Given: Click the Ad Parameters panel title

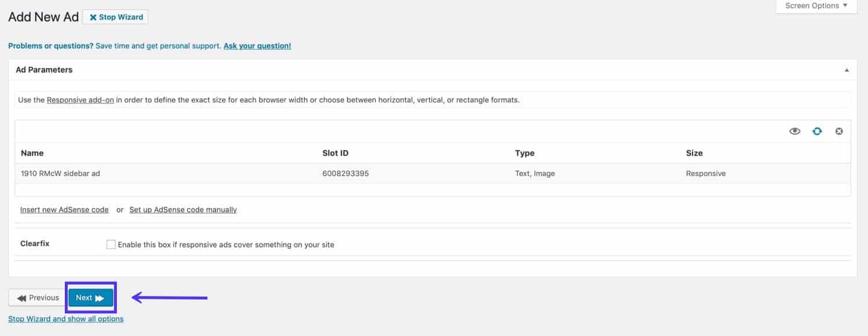Looking at the screenshot, I should click(x=44, y=70).
